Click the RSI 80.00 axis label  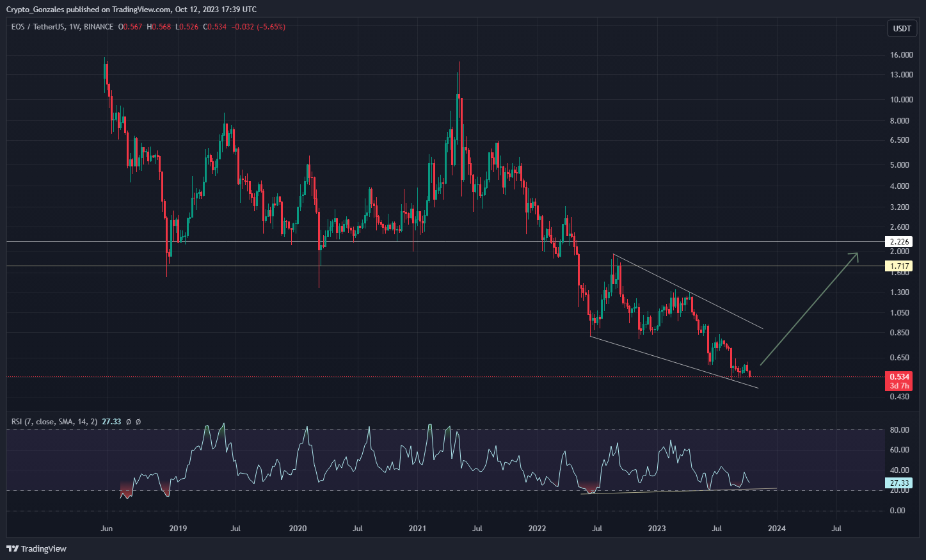[x=899, y=430]
